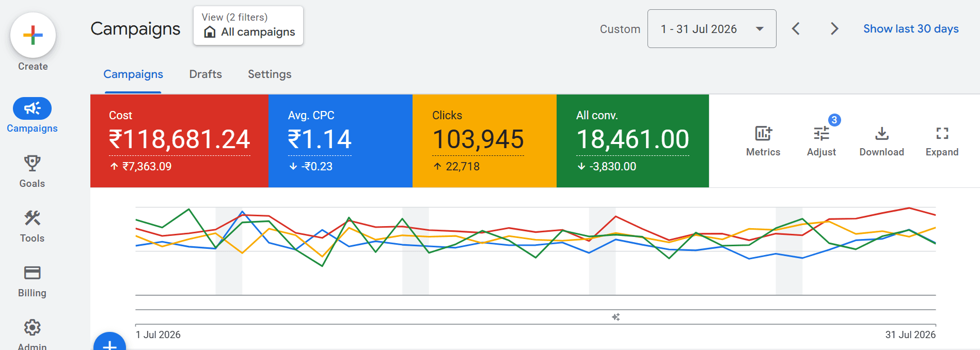Click the -3,830.00 conversions change

point(612,166)
